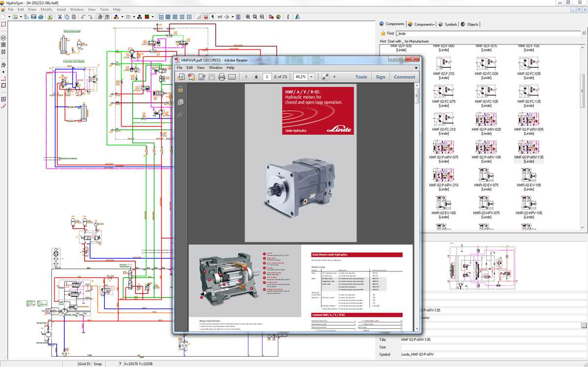Click the boxed 'R' tool in left toolbar
The width and height of the screenshot is (588, 367).
pos(3,45)
